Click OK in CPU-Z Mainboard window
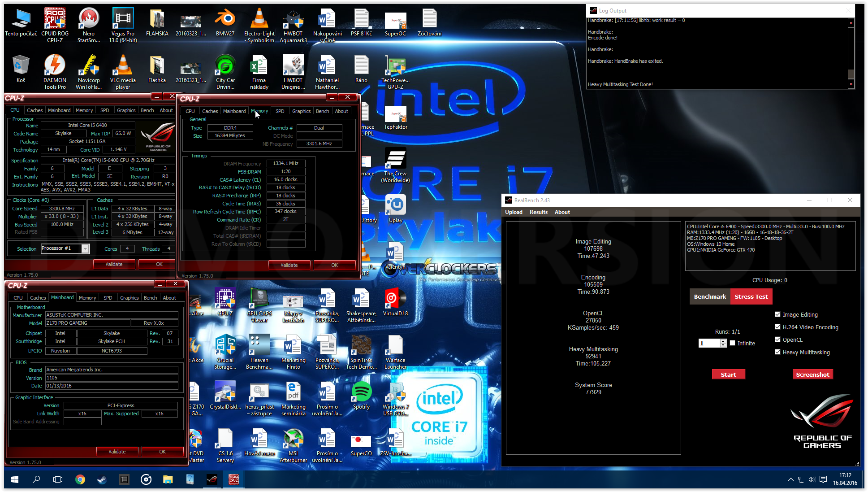The image size is (868, 492). click(162, 452)
